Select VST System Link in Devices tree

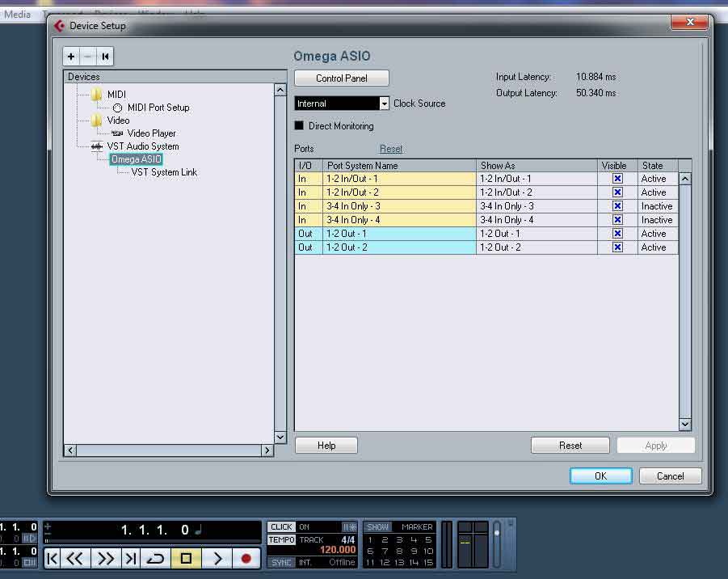click(x=164, y=172)
